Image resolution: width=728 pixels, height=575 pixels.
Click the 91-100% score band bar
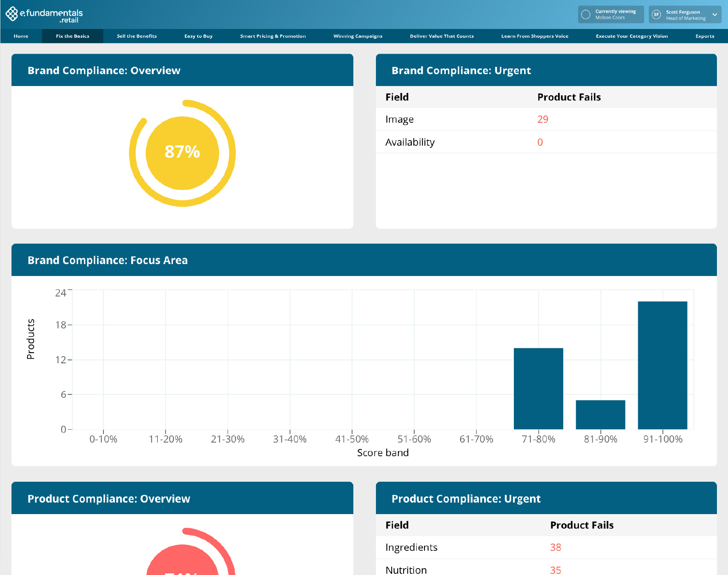(x=662, y=365)
